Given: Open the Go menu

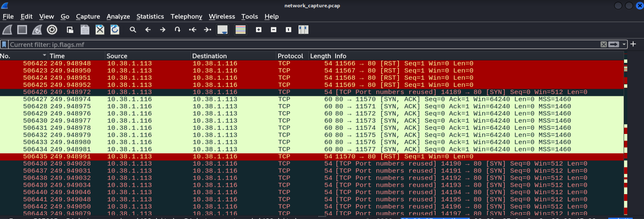Looking at the screenshot, I should (65, 16).
